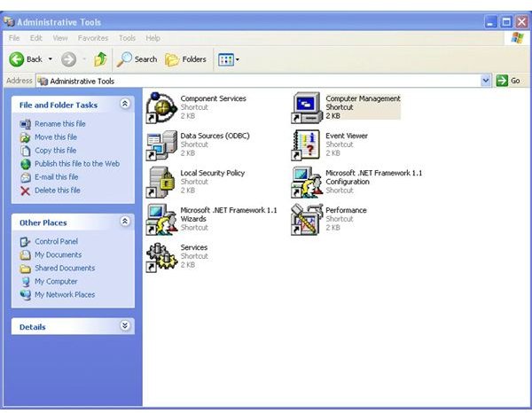
Task: Open the Edit menu
Action: click(36, 38)
